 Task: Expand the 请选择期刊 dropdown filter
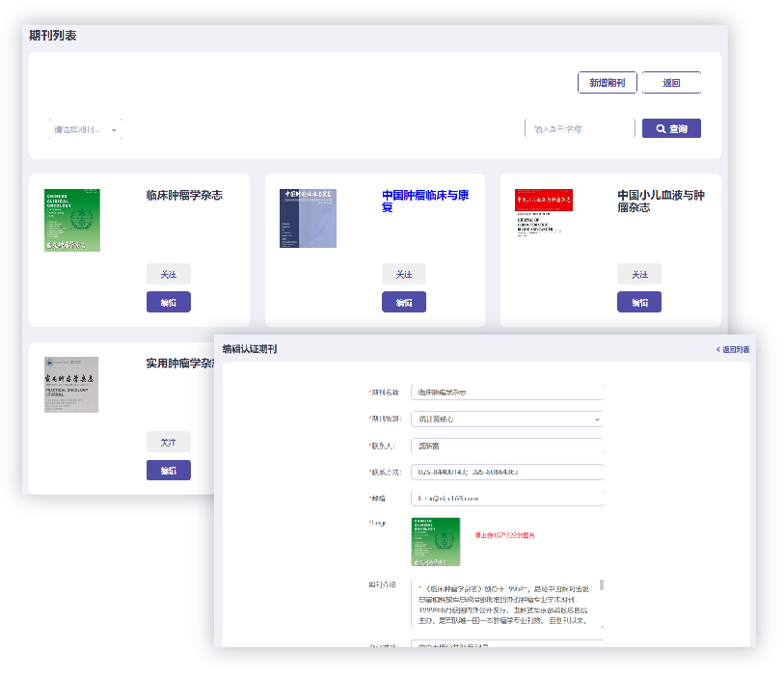(85, 129)
